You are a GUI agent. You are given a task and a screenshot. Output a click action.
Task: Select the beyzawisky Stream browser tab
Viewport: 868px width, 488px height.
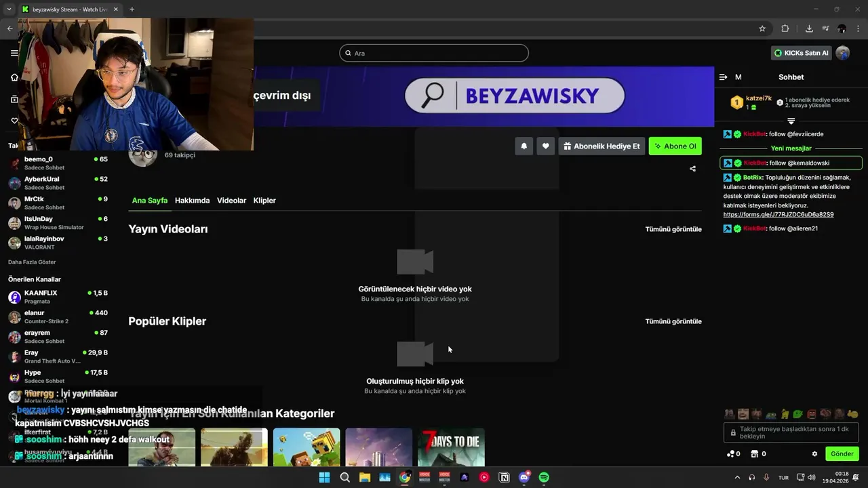(x=70, y=9)
